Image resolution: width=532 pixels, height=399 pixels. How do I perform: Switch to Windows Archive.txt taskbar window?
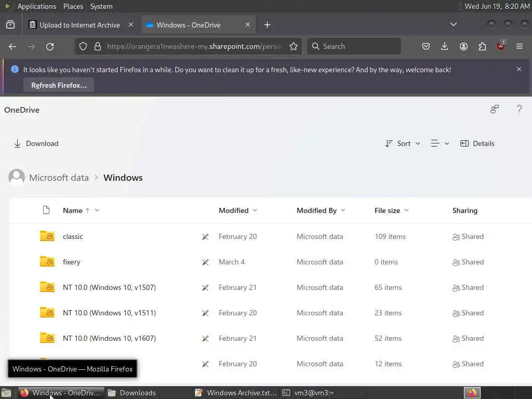click(236, 393)
